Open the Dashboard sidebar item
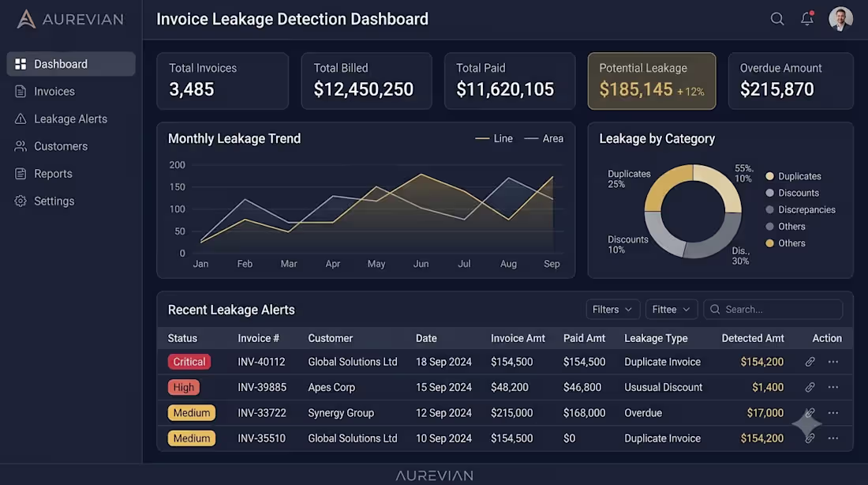Screen dimensions: 868x485 click(x=71, y=64)
